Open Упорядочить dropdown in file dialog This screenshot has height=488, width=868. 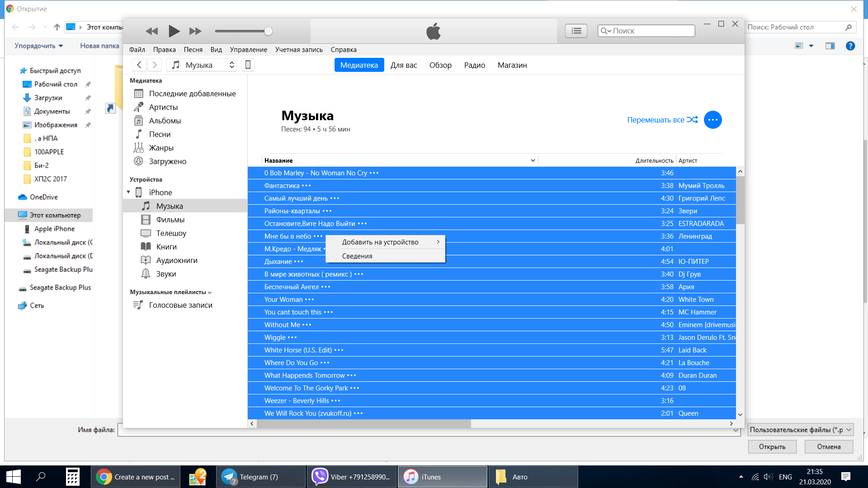[x=39, y=46]
